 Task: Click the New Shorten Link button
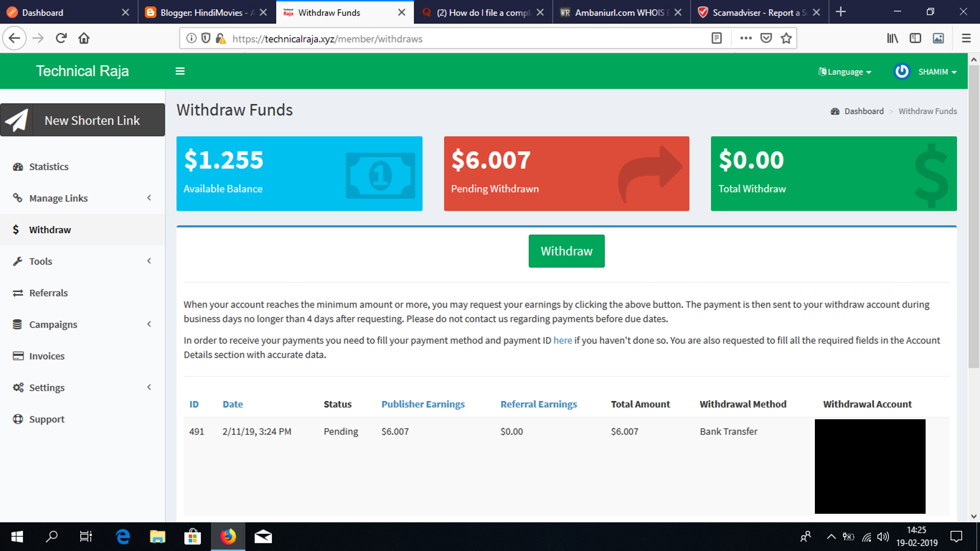(82, 120)
